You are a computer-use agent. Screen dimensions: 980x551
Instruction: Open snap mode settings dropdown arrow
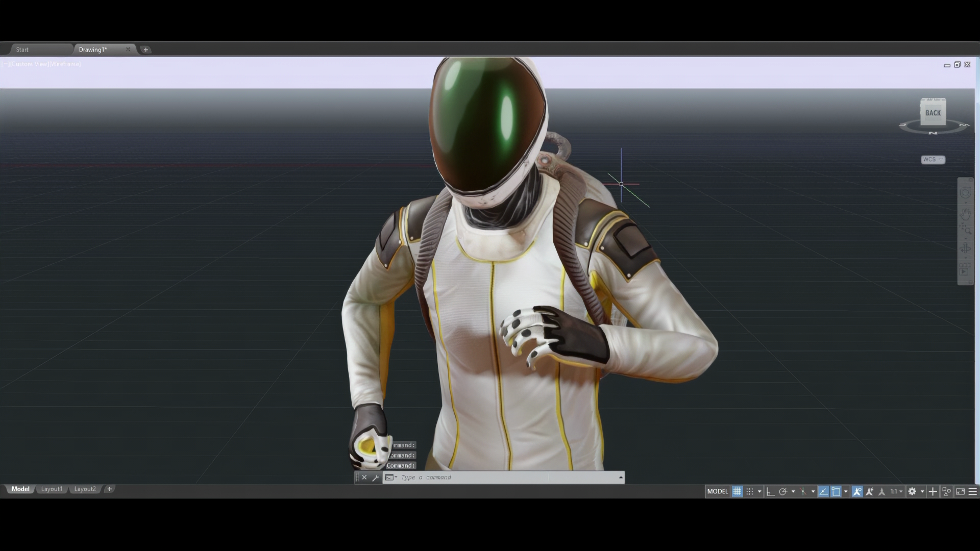tap(759, 492)
